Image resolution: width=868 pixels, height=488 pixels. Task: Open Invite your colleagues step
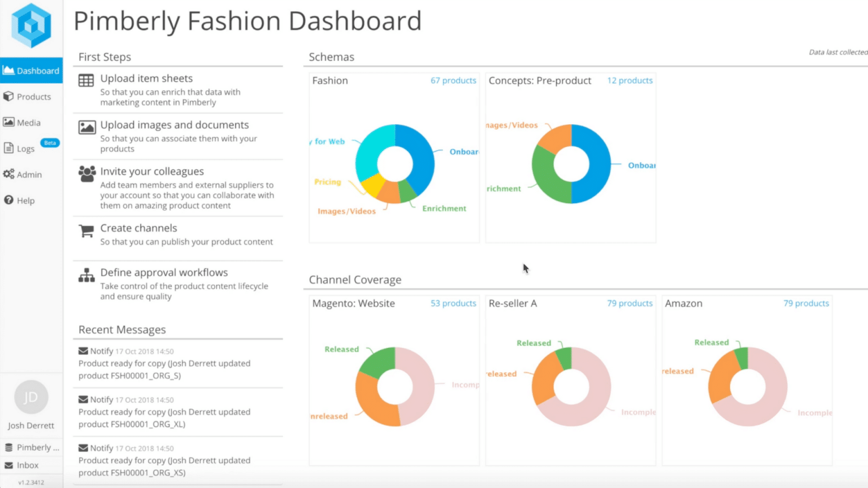178,188
